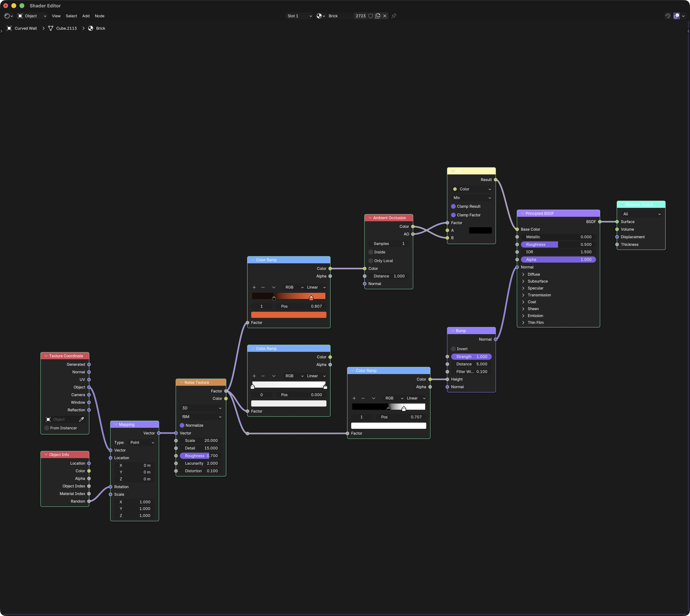Click the 2723 user count button

point(360,16)
